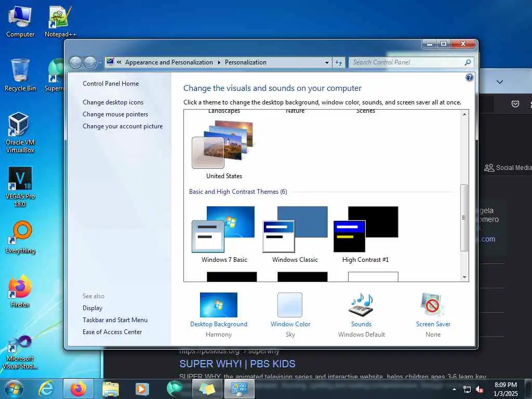Open Sticky Notes taskbar button
The image size is (532, 399).
click(x=207, y=389)
